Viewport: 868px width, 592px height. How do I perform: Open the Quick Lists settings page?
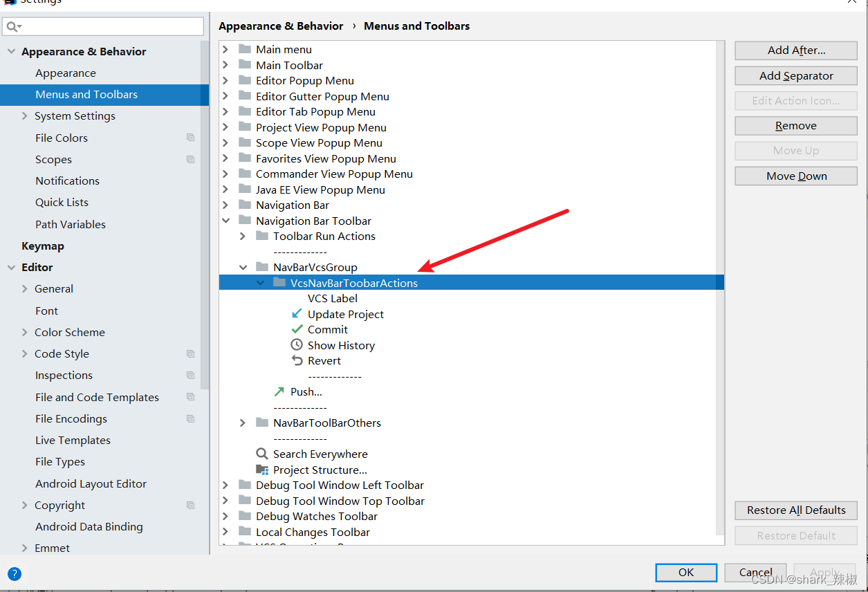click(62, 202)
